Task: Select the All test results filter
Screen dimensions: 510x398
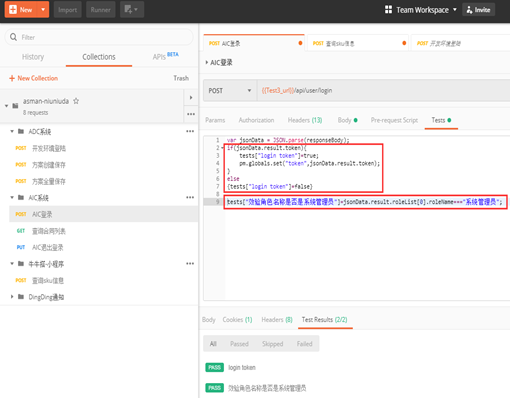Action: click(213, 344)
